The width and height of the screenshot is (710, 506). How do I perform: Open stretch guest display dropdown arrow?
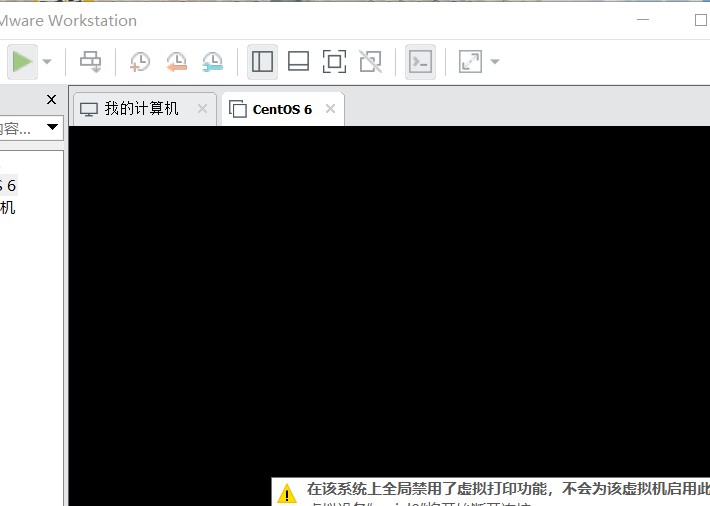click(495, 62)
